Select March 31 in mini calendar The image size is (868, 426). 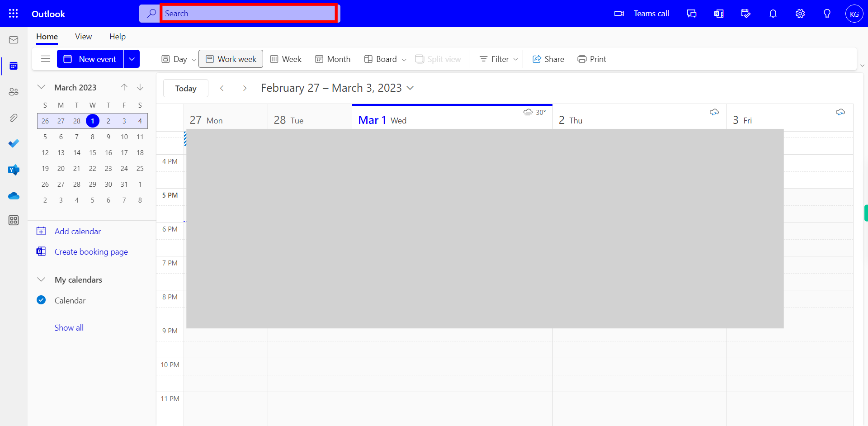click(x=124, y=184)
